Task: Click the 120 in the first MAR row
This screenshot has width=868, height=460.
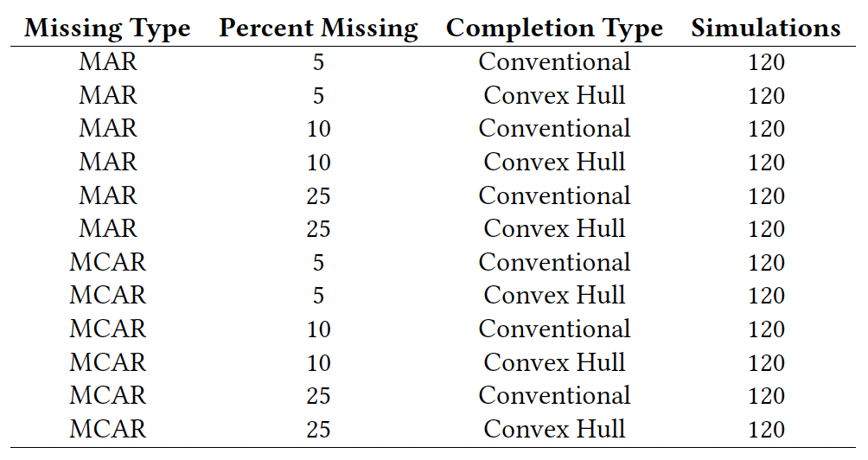Action: coord(766,62)
